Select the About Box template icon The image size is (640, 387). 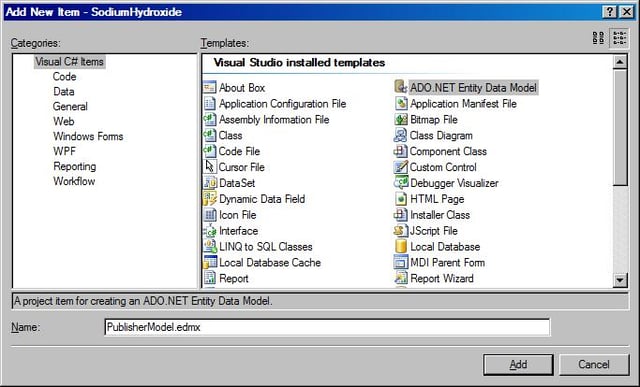click(210, 87)
